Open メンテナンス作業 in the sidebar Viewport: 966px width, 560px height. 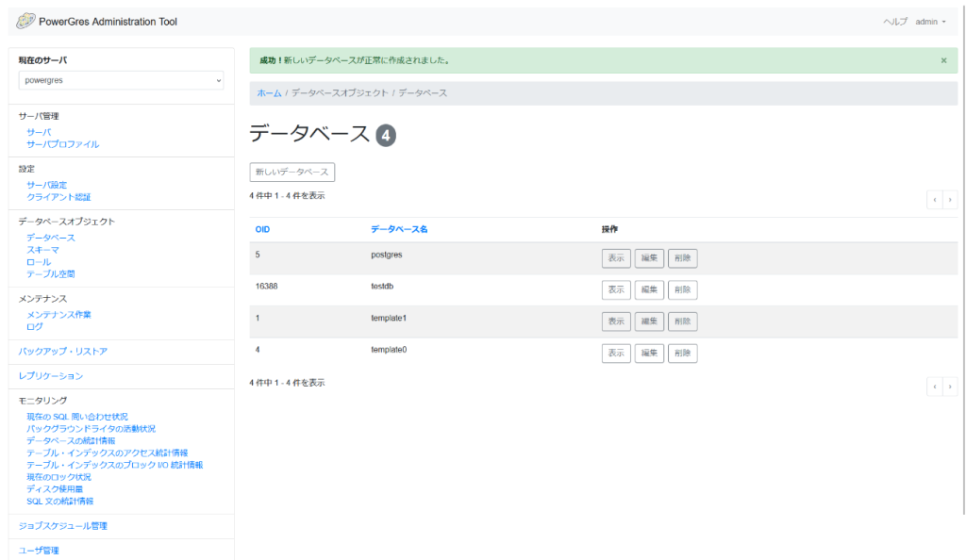58,315
